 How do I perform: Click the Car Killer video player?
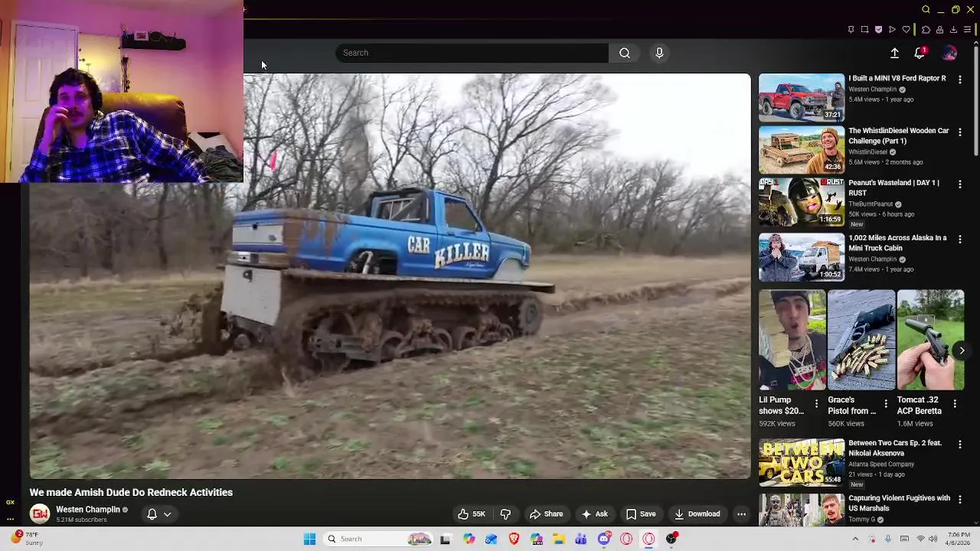(390, 275)
